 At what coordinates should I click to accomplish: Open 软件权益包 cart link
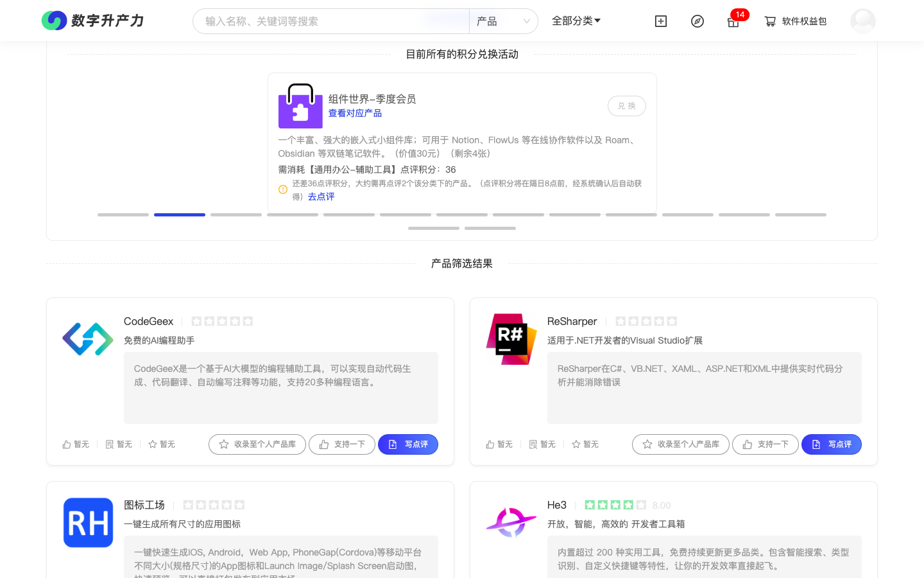click(x=796, y=21)
